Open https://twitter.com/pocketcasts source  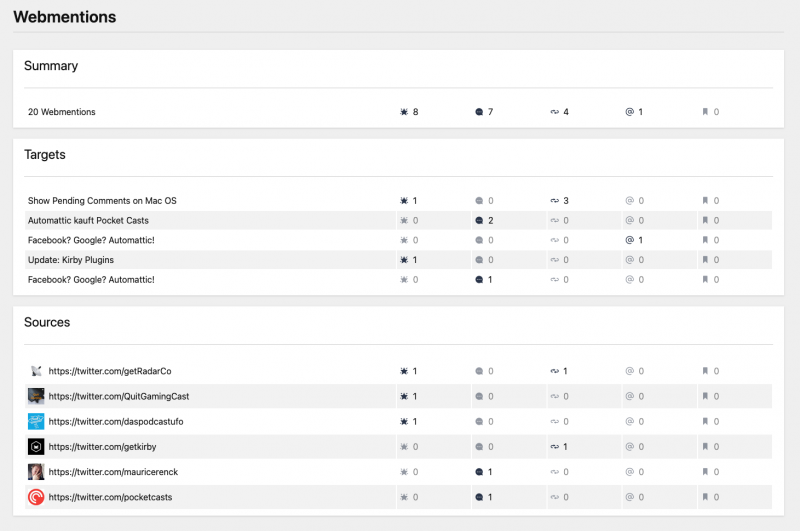110,497
